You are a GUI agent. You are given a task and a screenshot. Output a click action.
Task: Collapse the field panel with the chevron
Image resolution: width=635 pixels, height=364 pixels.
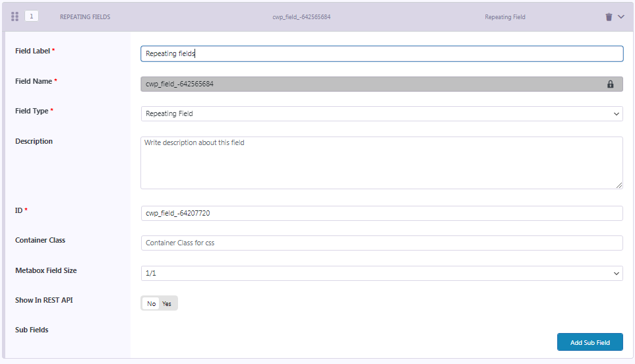pos(620,17)
